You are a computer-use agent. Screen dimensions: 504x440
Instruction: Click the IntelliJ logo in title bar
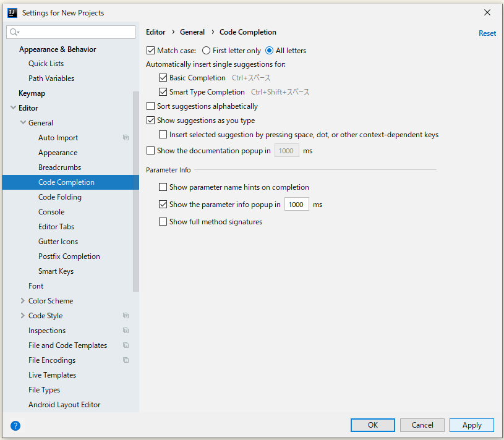pos(12,13)
